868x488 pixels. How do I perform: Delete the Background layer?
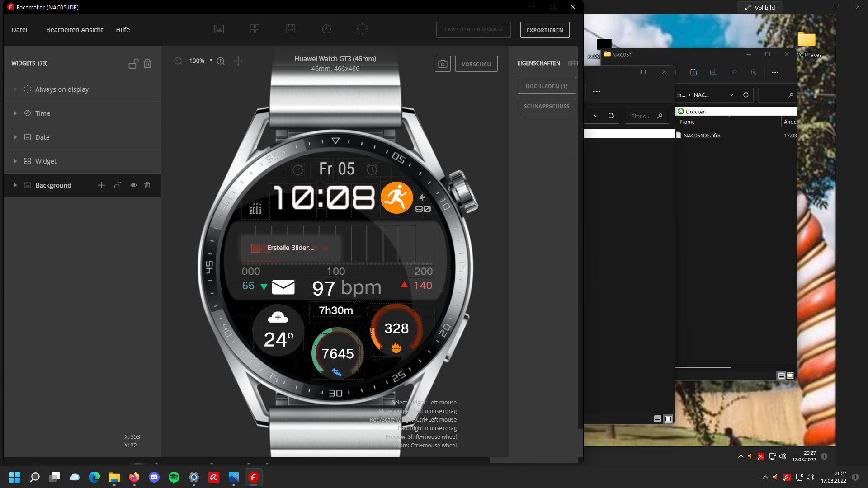(x=147, y=185)
